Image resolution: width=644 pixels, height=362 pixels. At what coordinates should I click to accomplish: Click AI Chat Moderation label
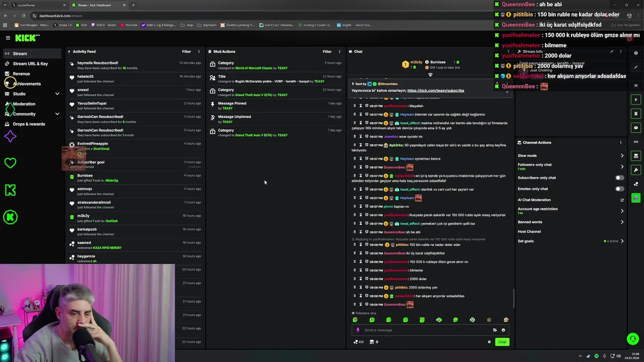coord(534,200)
